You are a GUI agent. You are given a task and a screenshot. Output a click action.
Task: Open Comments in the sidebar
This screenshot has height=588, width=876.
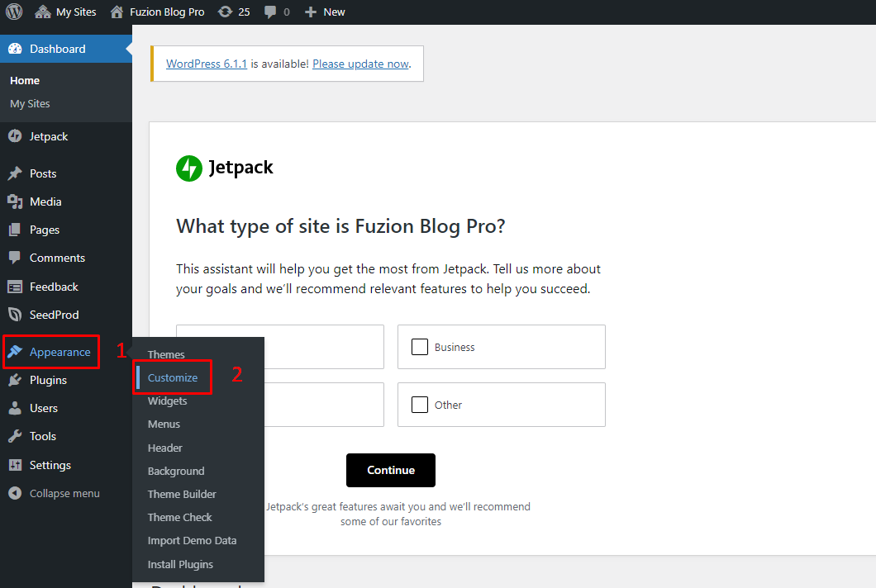click(57, 258)
